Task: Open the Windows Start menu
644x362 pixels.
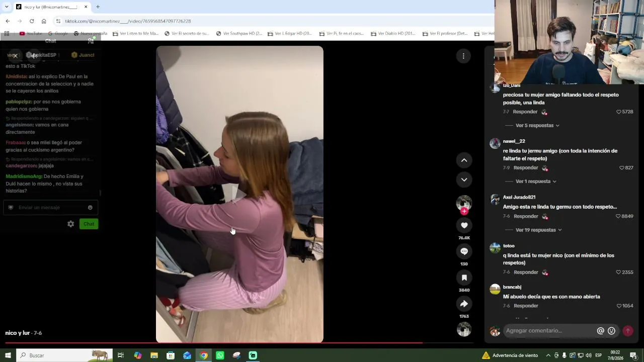Action: click(x=8, y=355)
